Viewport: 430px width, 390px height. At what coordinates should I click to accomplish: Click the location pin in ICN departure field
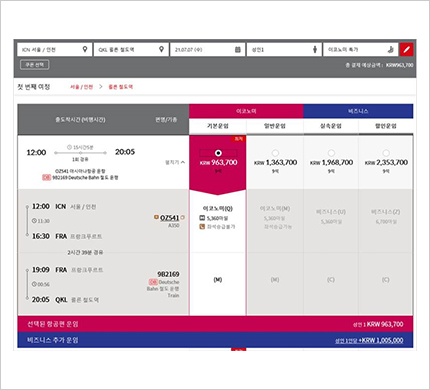(85, 49)
